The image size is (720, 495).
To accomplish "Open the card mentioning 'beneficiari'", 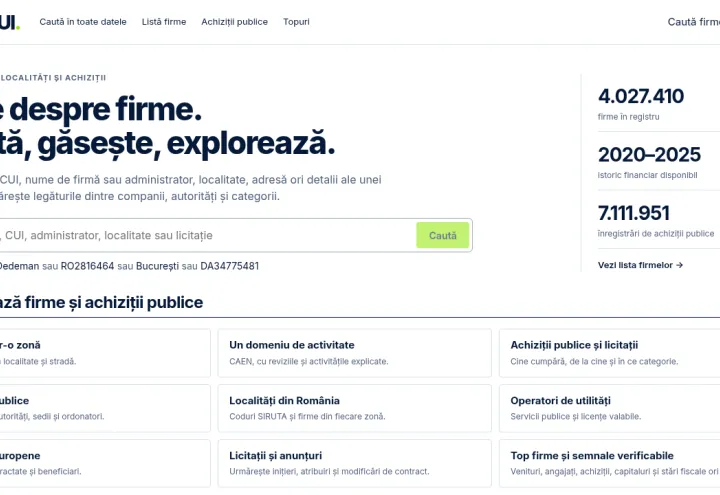I will coord(105,463).
